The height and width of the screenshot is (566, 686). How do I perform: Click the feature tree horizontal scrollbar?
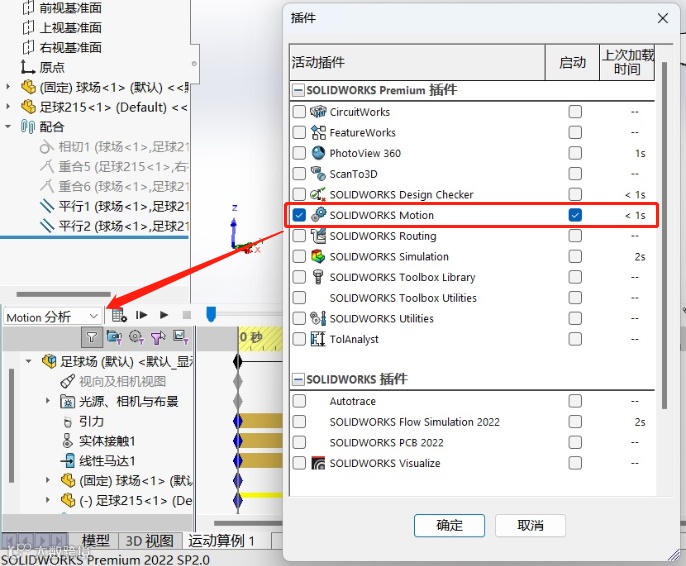tap(63, 294)
